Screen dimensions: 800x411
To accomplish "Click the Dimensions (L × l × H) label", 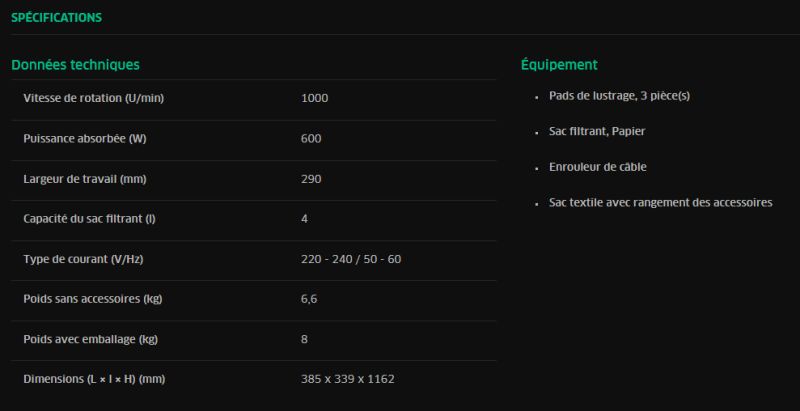I will coord(93,379).
